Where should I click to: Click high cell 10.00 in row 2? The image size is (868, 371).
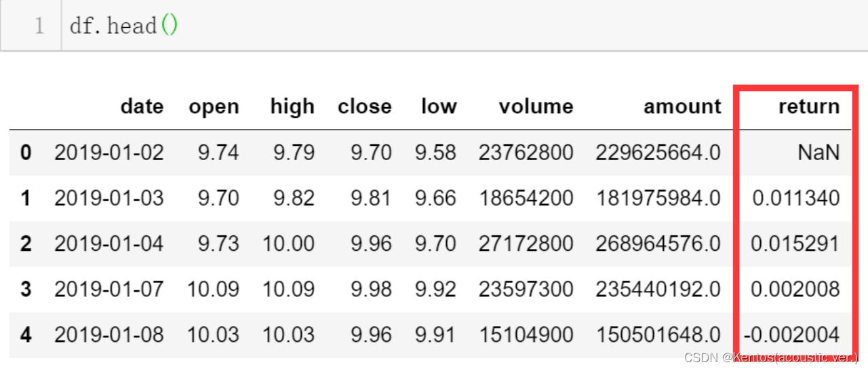click(289, 243)
